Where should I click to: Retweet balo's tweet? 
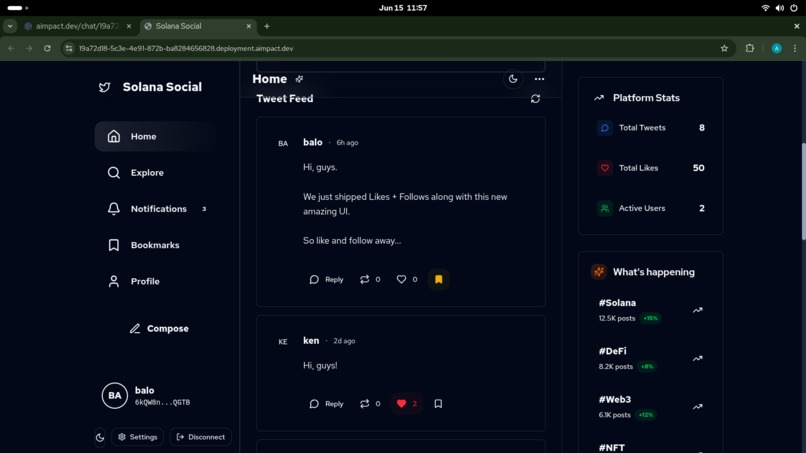370,279
